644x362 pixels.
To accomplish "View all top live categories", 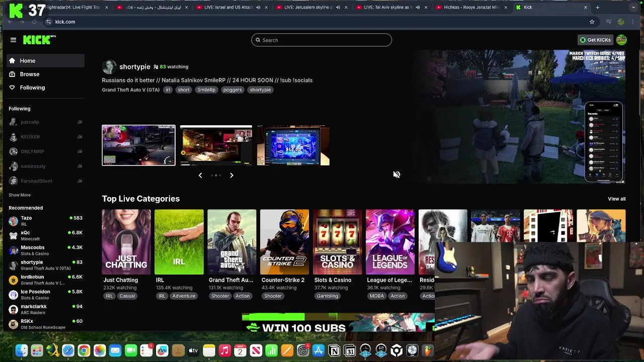I will 616,199.
